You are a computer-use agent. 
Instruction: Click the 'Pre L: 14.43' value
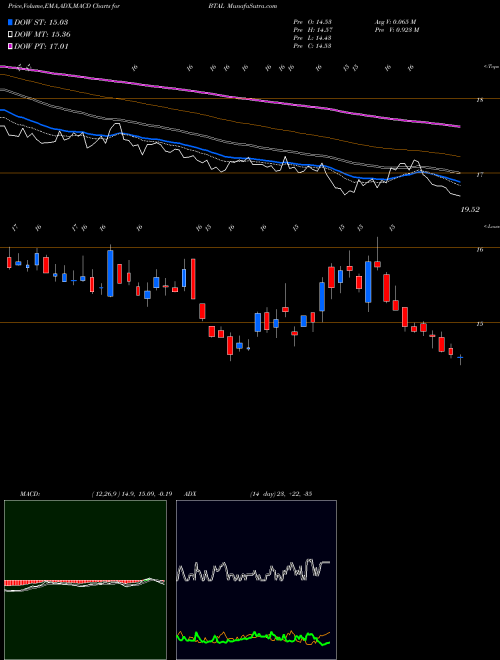pos(312,38)
